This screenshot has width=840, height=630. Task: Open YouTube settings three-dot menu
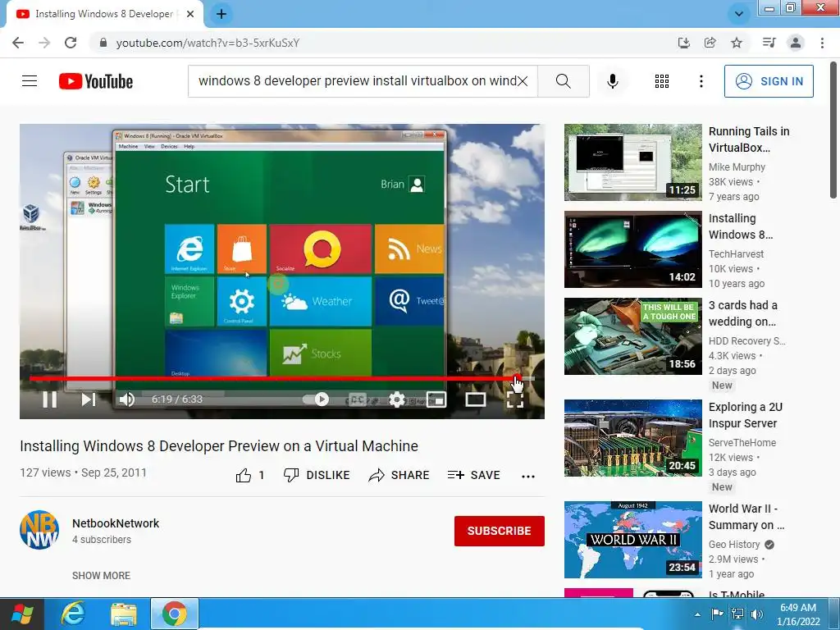point(701,81)
